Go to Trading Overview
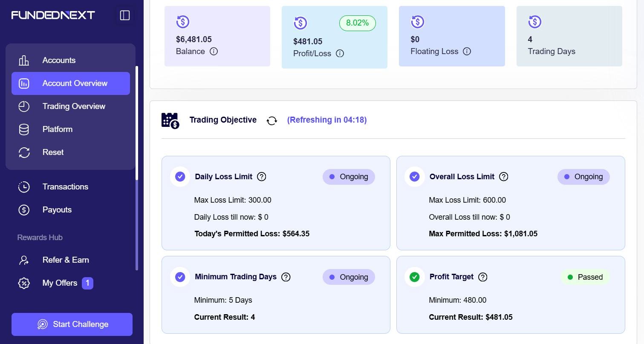This screenshot has height=344, width=644. click(73, 106)
